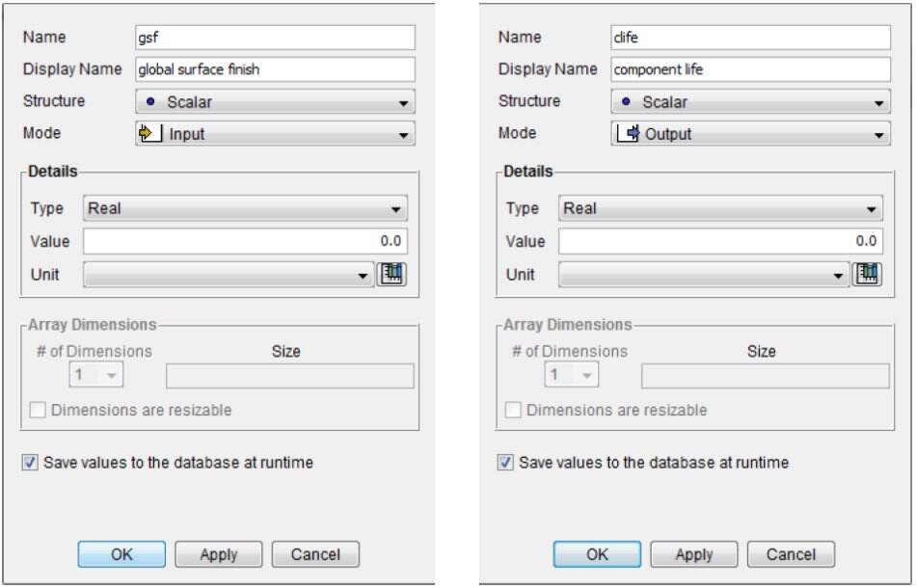This screenshot has height=588, width=916.
Task: Click the Name field containing gsf
Action: (x=275, y=38)
